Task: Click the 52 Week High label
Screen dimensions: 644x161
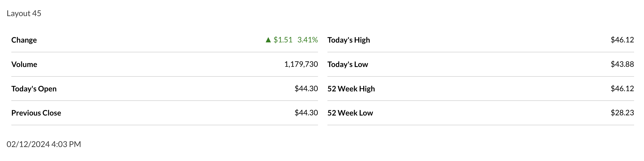Action: tap(351, 89)
